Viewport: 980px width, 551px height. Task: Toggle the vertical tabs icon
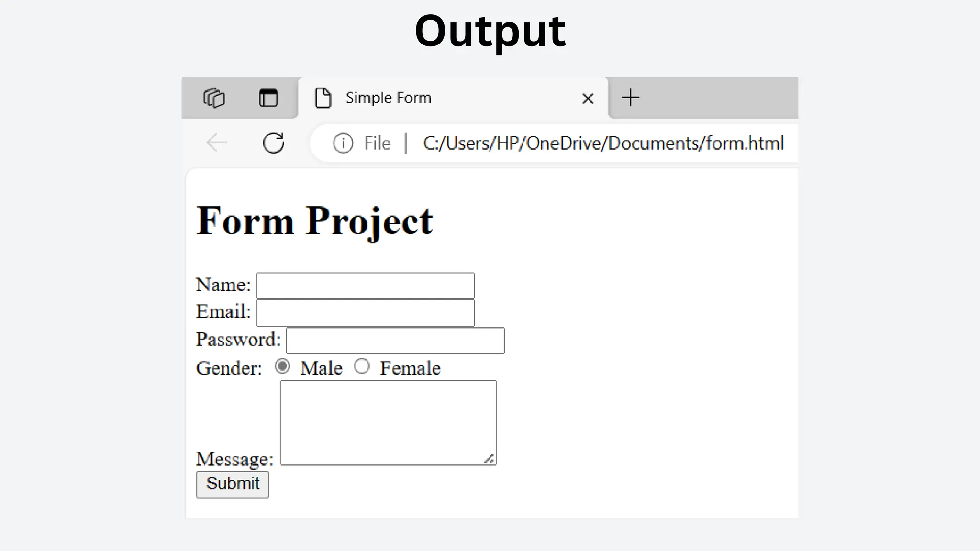pyautogui.click(x=268, y=98)
